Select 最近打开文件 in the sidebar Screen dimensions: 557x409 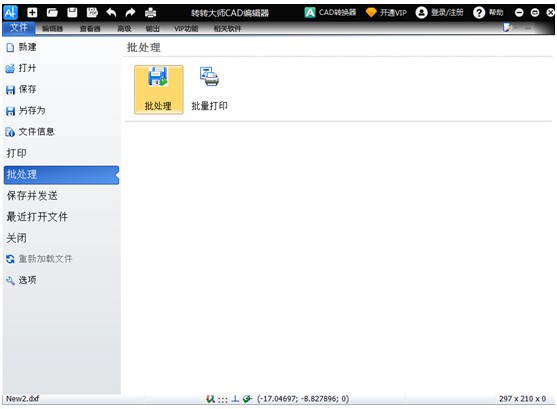point(37,216)
